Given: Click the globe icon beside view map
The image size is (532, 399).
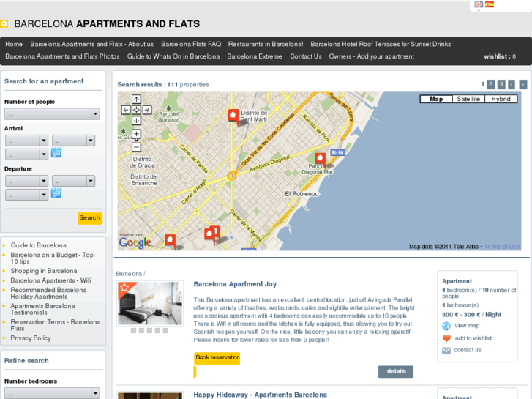Looking at the screenshot, I should (x=446, y=326).
